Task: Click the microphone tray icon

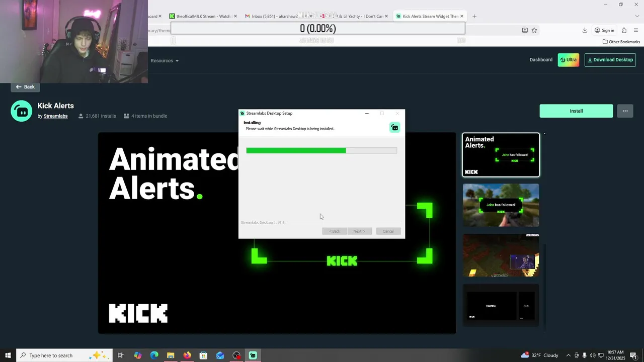Action: click(584, 355)
